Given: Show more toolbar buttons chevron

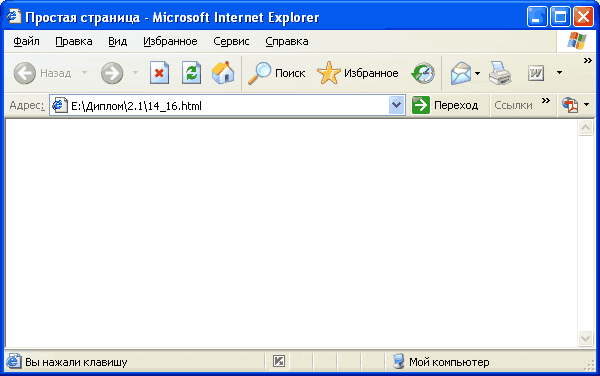Looking at the screenshot, I should (x=587, y=60).
